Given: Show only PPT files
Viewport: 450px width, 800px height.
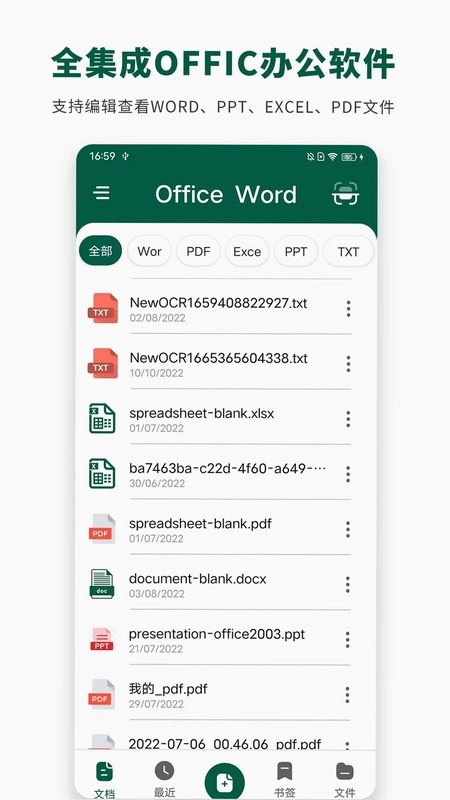Looking at the screenshot, I should [x=296, y=251].
